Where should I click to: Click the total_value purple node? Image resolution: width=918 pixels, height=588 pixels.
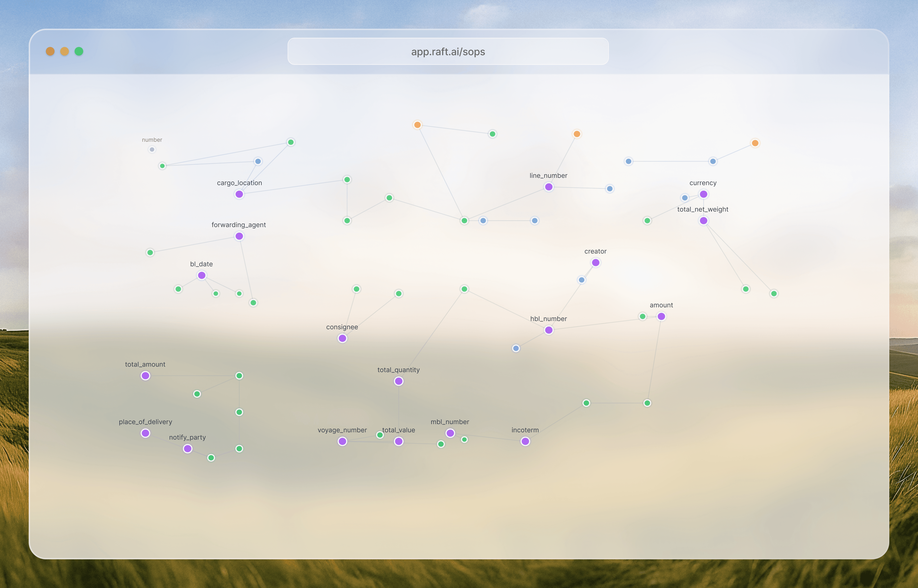pyautogui.click(x=399, y=441)
